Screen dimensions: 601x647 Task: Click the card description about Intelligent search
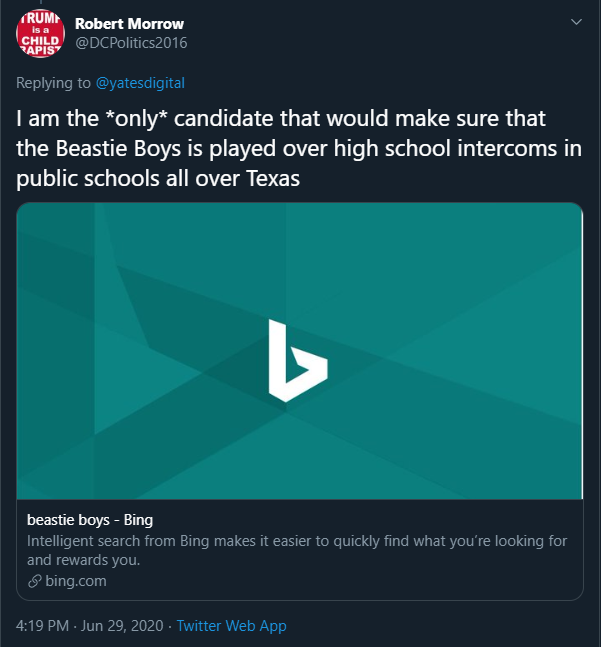(297, 541)
